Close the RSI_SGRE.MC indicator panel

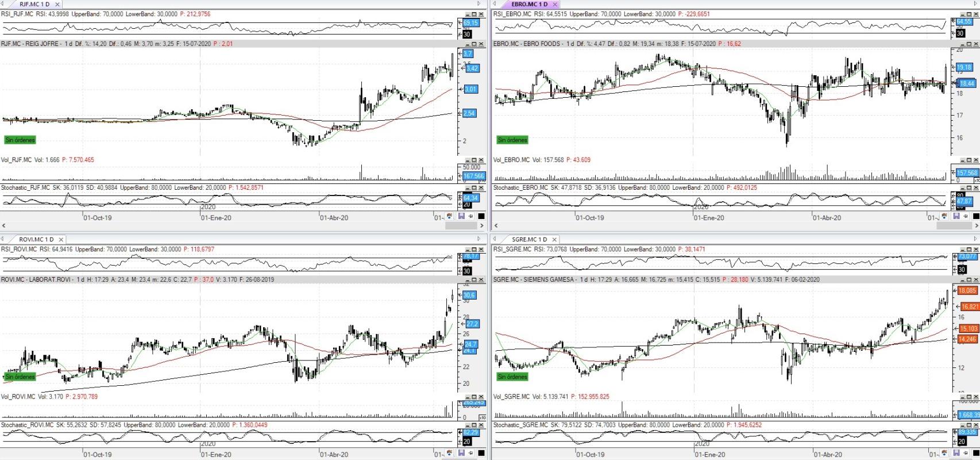click(x=975, y=250)
